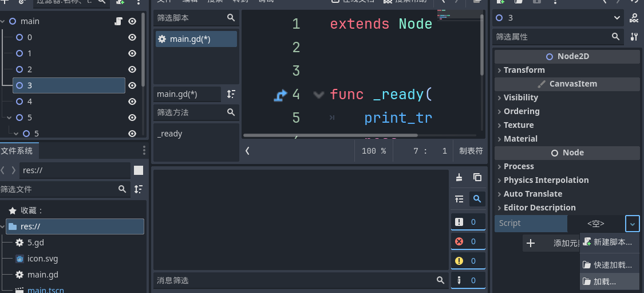Choose 新建脚本... from the script menu

(x=612, y=243)
